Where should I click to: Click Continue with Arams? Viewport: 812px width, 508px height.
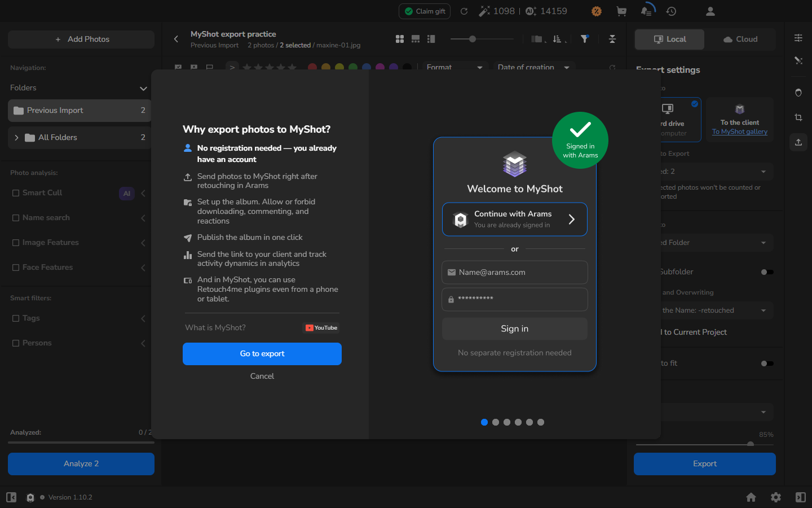pyautogui.click(x=515, y=219)
